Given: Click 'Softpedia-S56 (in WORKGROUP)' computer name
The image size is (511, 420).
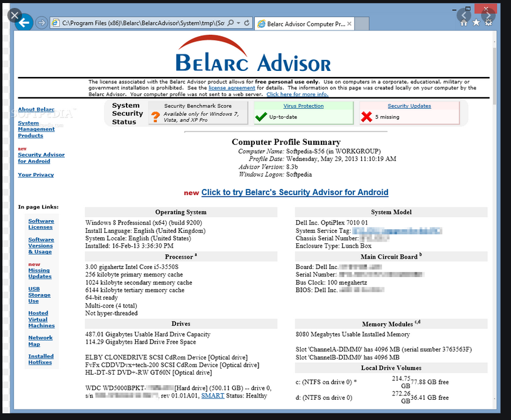Looking at the screenshot, I should pyautogui.click(x=333, y=151).
